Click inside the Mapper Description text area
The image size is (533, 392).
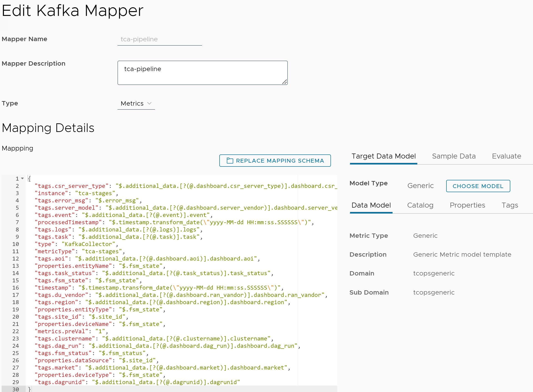[x=202, y=73]
